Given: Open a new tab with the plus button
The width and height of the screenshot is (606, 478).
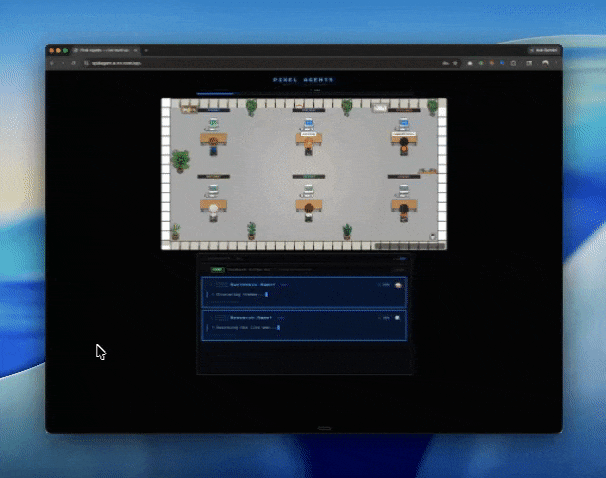Looking at the screenshot, I should pyautogui.click(x=146, y=50).
